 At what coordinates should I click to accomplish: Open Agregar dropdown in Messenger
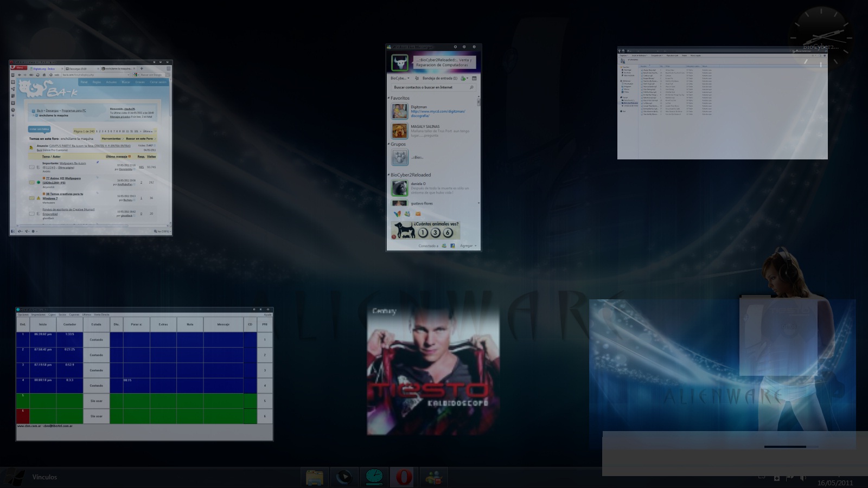pyautogui.click(x=468, y=246)
